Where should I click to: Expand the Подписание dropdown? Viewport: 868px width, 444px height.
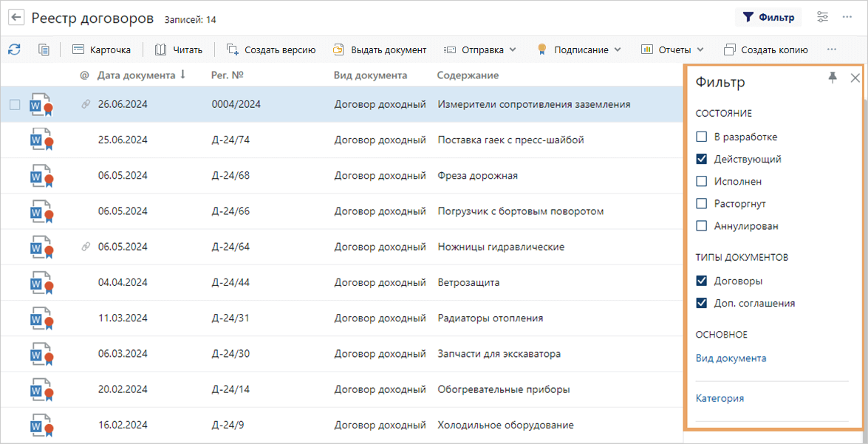(x=578, y=49)
